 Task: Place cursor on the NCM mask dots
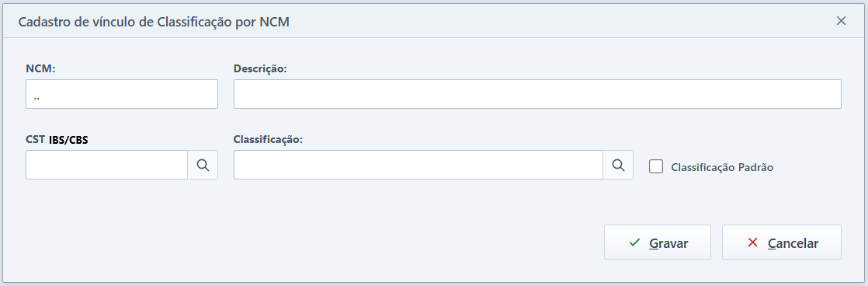36,98
